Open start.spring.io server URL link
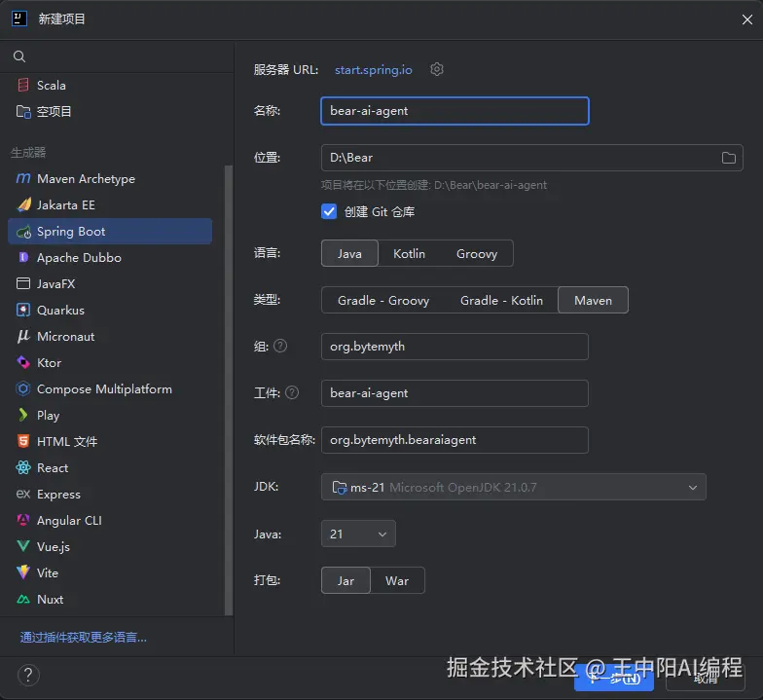 click(374, 70)
